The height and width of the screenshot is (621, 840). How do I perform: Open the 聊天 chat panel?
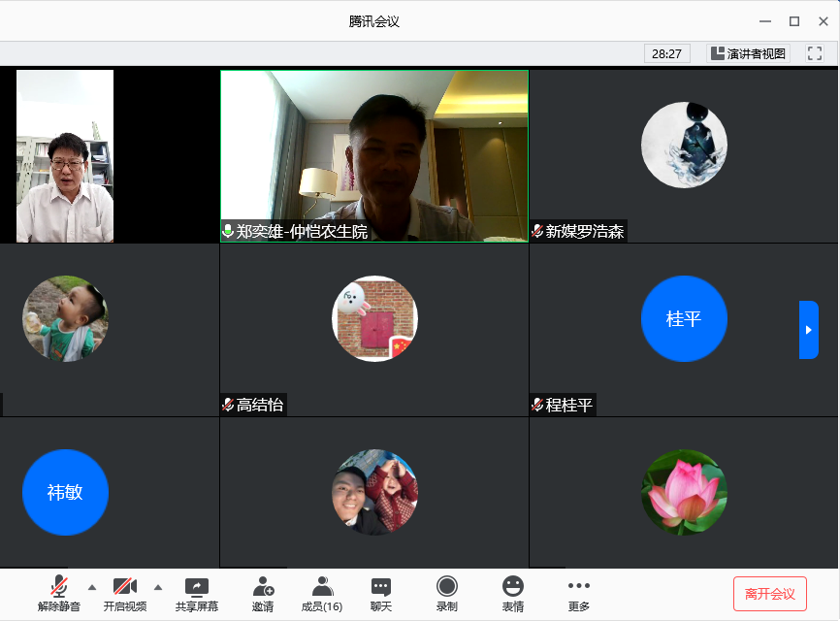tap(381, 587)
